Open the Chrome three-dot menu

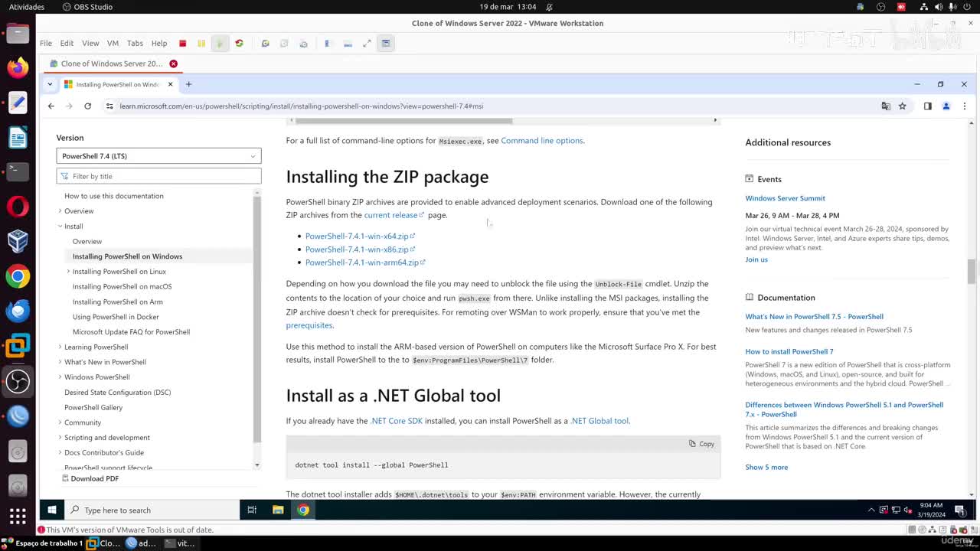click(965, 106)
